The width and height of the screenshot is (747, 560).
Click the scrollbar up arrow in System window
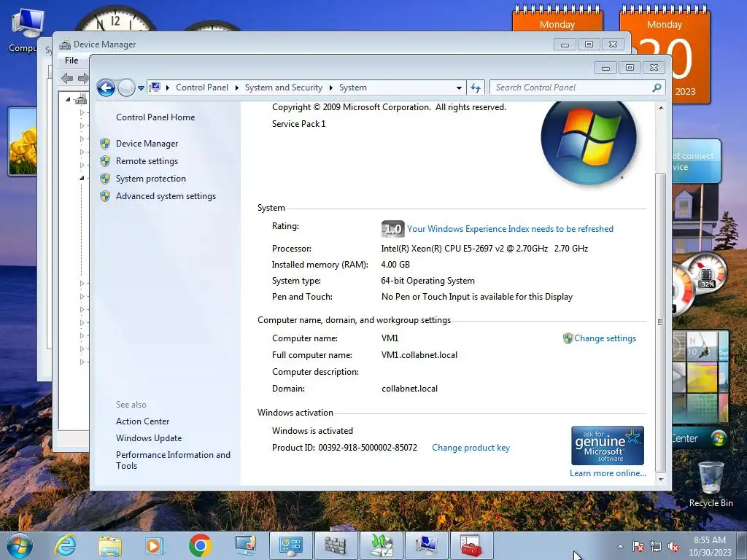click(661, 108)
